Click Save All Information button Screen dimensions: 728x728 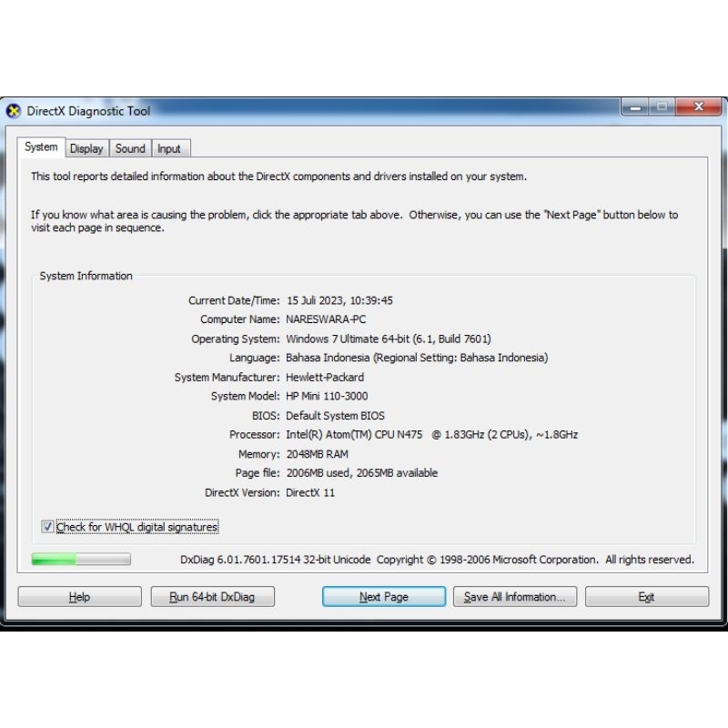click(x=515, y=597)
